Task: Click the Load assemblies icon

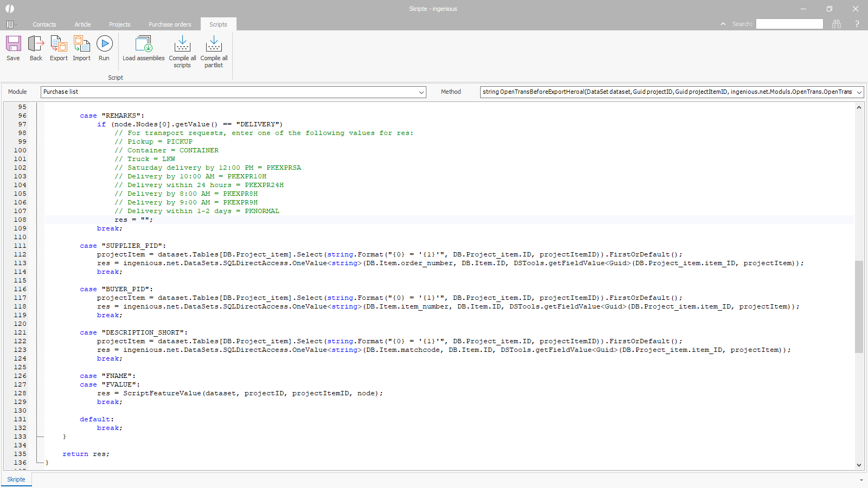Action: pos(143,44)
